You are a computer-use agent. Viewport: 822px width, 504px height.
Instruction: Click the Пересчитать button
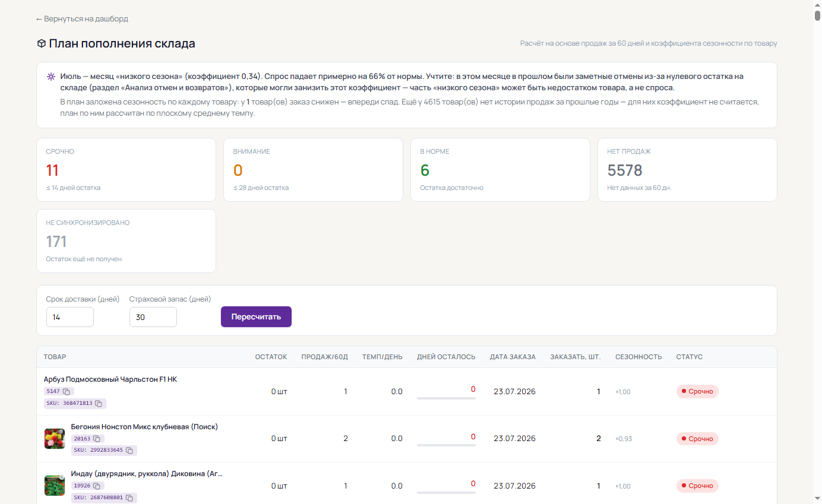[x=256, y=316]
